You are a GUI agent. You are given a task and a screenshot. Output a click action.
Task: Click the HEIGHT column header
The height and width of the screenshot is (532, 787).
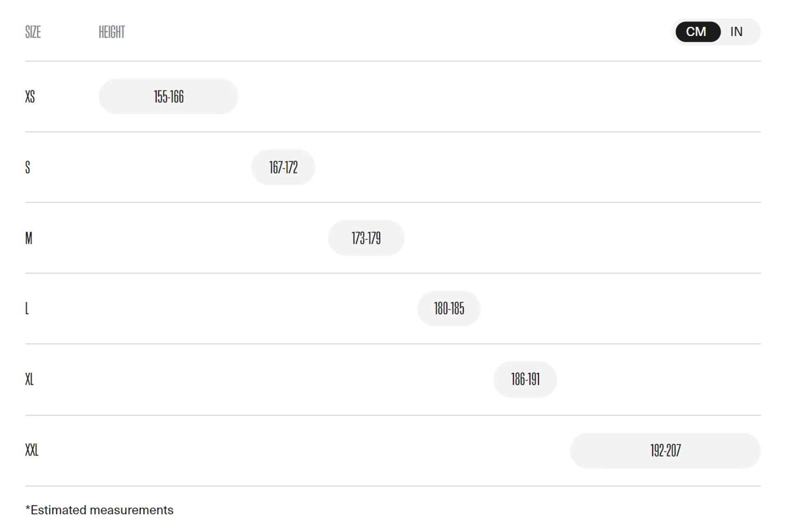111,32
